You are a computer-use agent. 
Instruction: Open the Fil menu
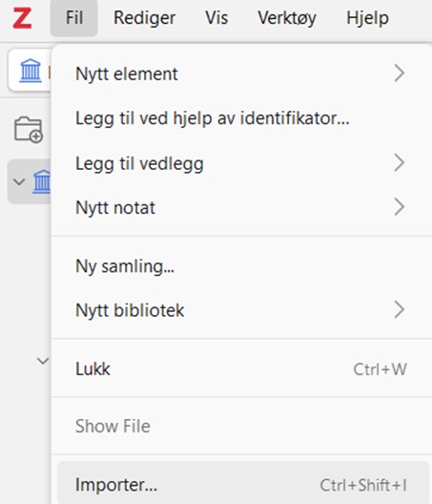[73, 18]
